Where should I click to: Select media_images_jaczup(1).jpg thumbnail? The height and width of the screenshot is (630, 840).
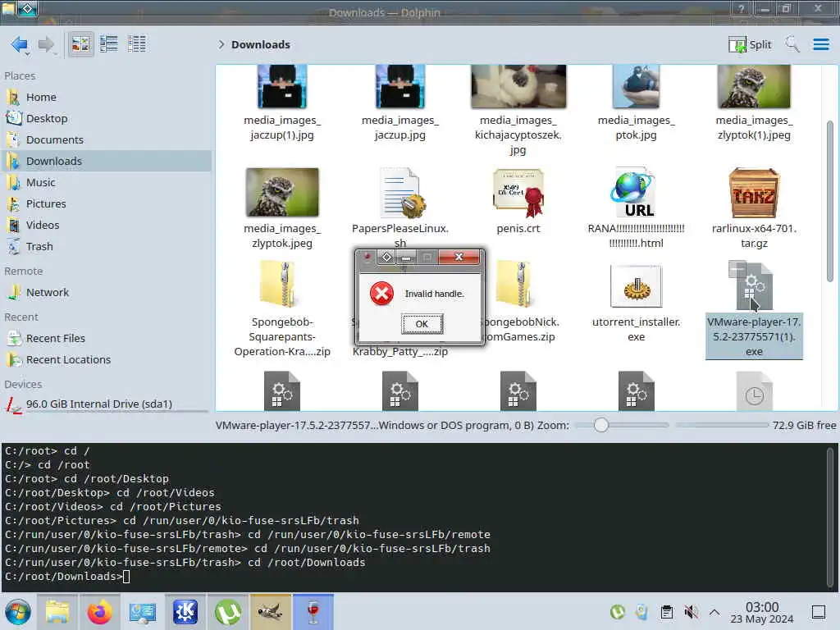[282, 86]
